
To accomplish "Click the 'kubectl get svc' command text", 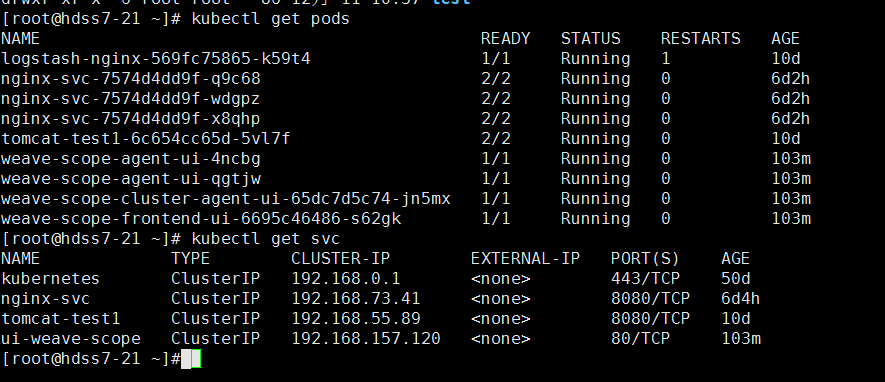I will point(265,239).
